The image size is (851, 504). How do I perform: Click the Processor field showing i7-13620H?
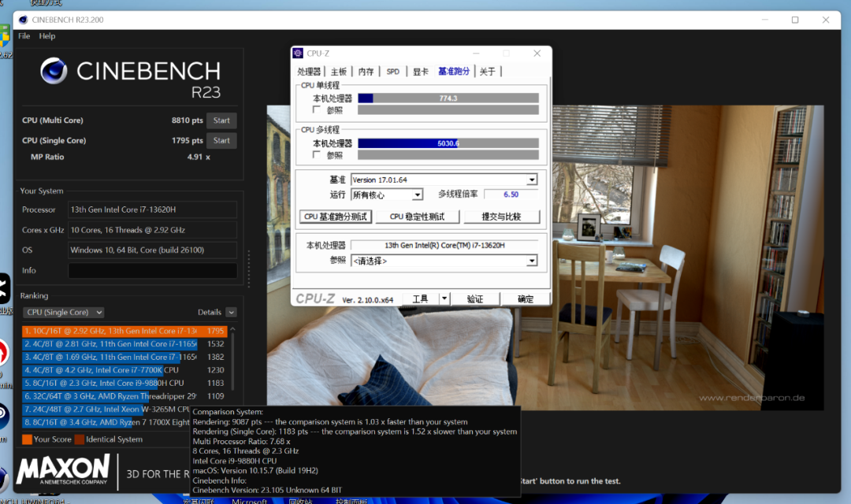(x=153, y=209)
